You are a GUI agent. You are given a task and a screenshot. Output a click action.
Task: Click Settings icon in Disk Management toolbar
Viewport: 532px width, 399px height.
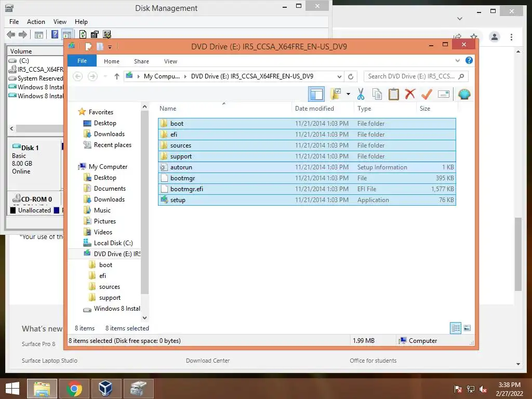107,34
